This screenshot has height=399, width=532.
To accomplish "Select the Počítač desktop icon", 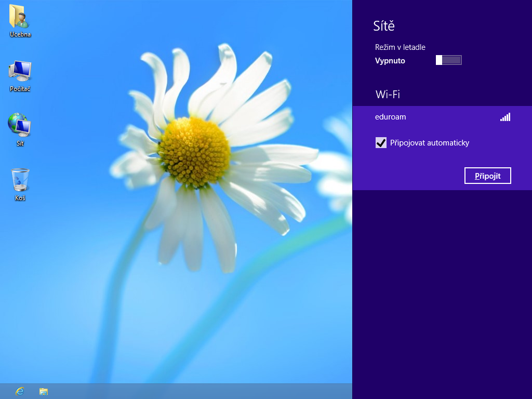I will [x=20, y=76].
